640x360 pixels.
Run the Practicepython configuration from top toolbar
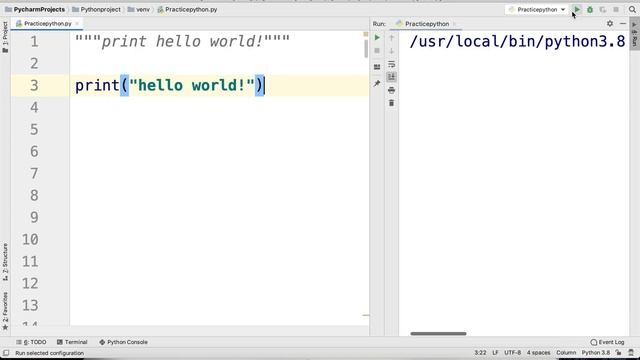(x=577, y=9)
